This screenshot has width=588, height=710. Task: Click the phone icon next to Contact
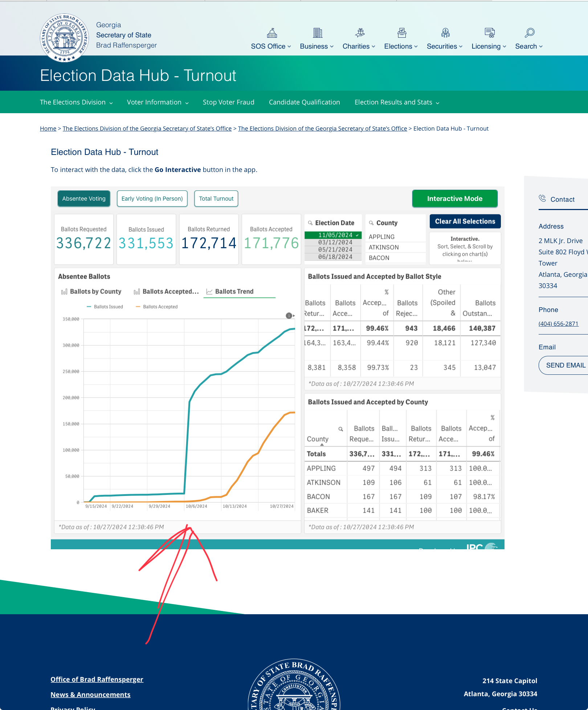point(542,198)
